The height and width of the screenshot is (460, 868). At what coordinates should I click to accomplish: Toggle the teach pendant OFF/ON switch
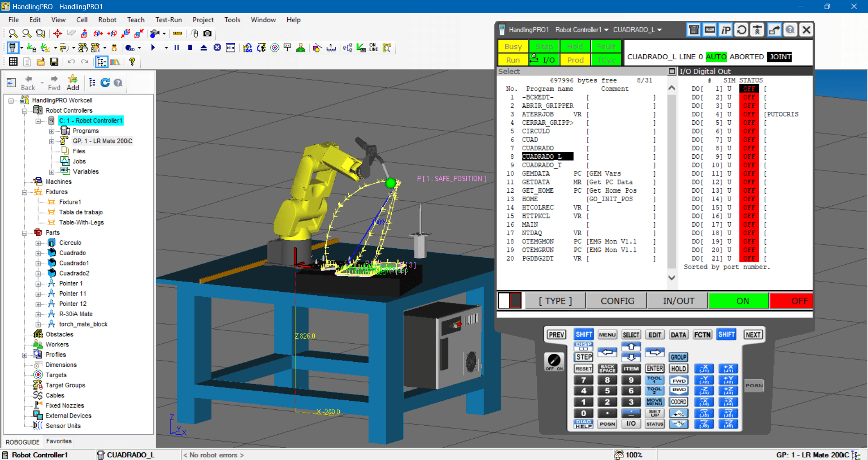[x=554, y=361]
